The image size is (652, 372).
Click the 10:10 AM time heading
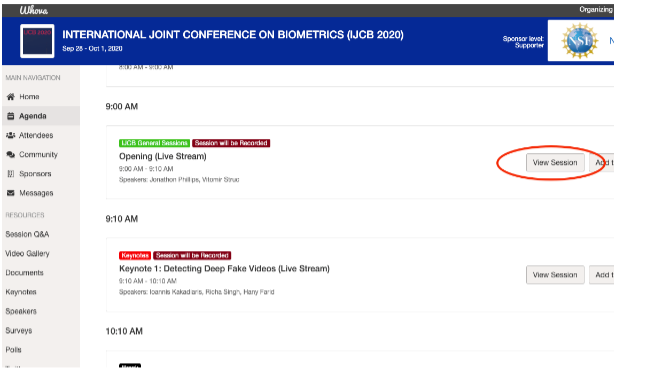(x=124, y=331)
